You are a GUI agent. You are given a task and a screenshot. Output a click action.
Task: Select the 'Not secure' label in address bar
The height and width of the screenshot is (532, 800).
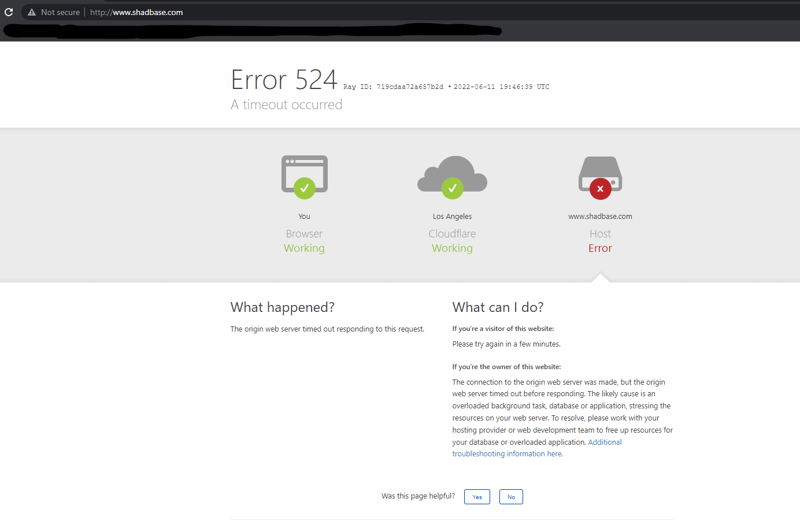click(x=60, y=12)
